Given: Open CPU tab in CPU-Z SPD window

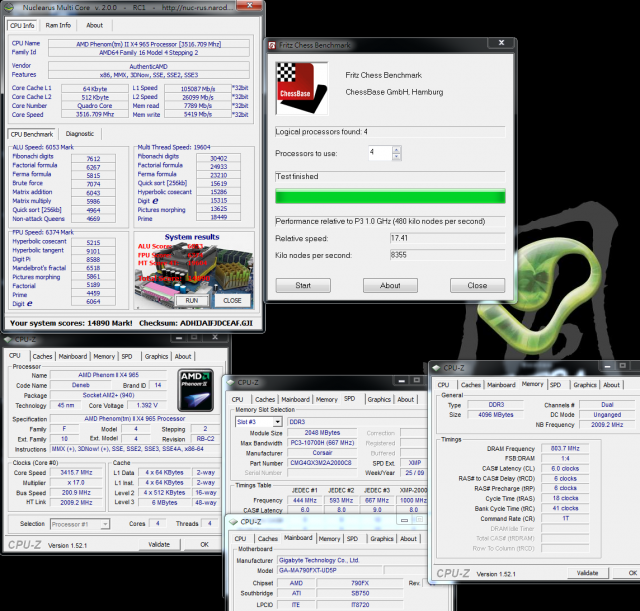Looking at the screenshot, I should point(238,400).
